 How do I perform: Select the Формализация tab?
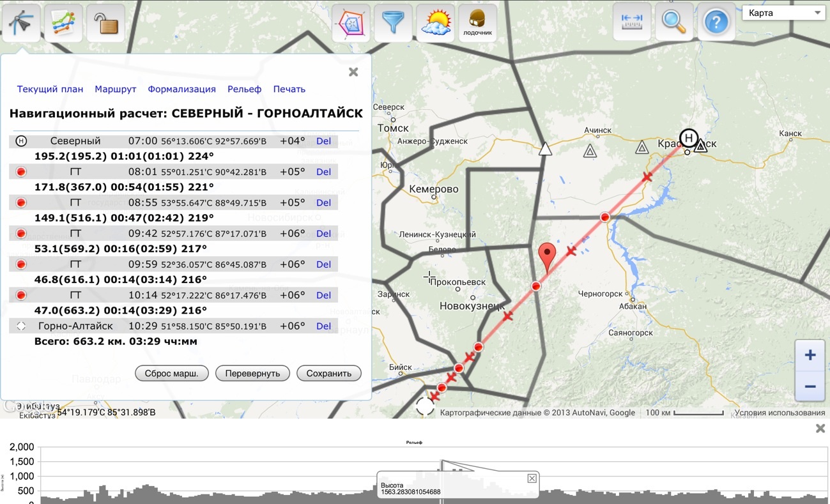(x=181, y=89)
